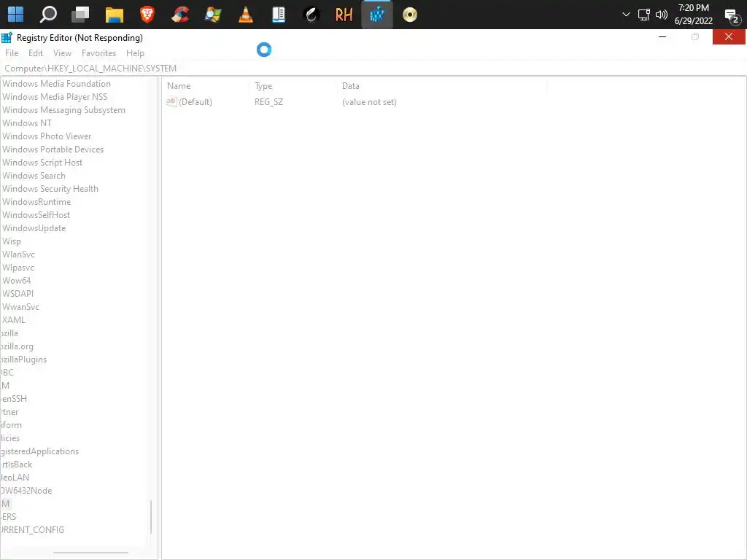Select the Wlpasvc key
This screenshot has height=560, width=747.
(x=18, y=268)
